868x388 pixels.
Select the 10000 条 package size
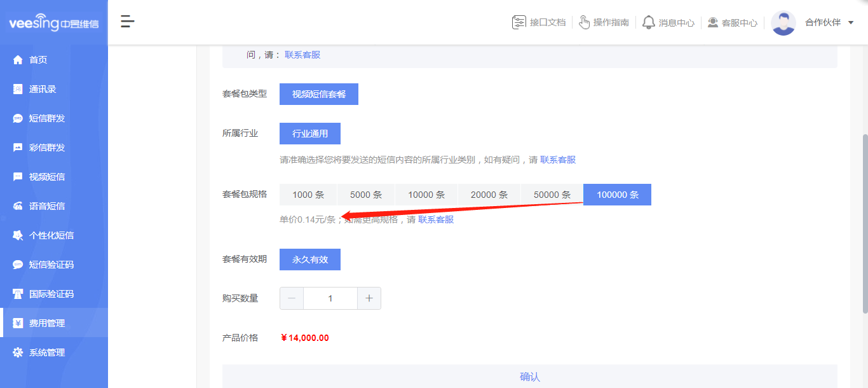coord(426,195)
